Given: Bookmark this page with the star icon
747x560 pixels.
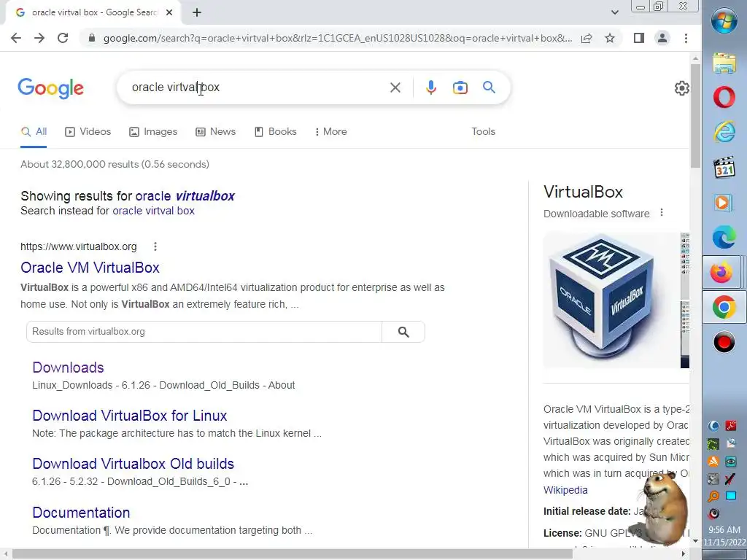Looking at the screenshot, I should (x=609, y=38).
